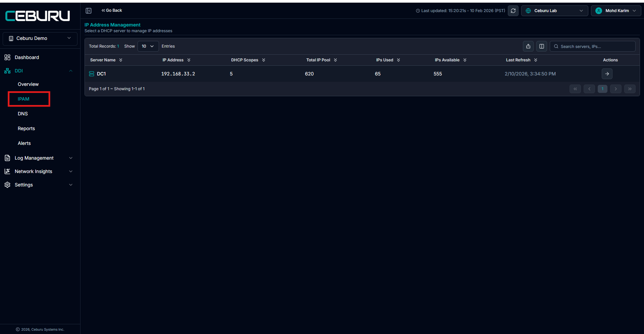Collapse the sidebar panel icon
The width and height of the screenshot is (644, 334).
(x=89, y=11)
